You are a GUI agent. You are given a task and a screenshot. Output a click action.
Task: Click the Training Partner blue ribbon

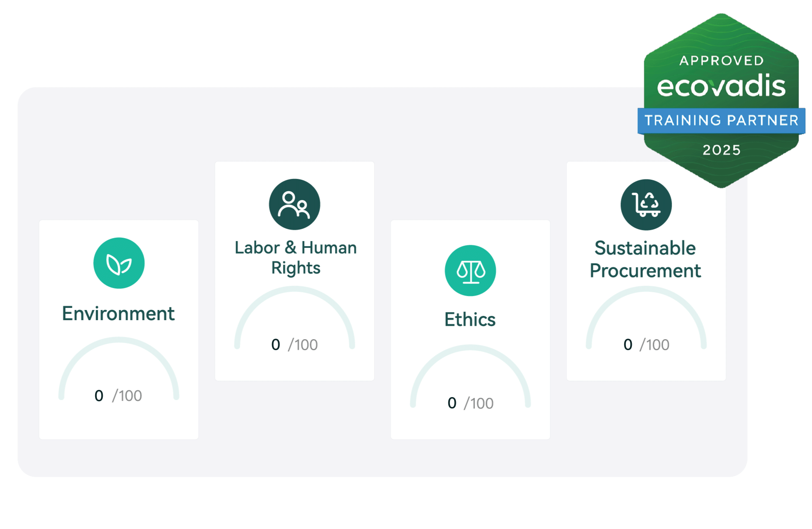point(721,121)
